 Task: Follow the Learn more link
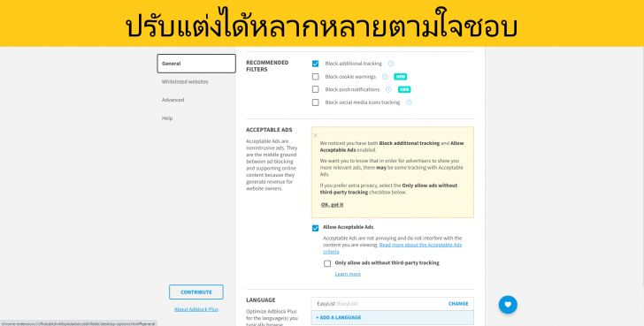(x=348, y=274)
